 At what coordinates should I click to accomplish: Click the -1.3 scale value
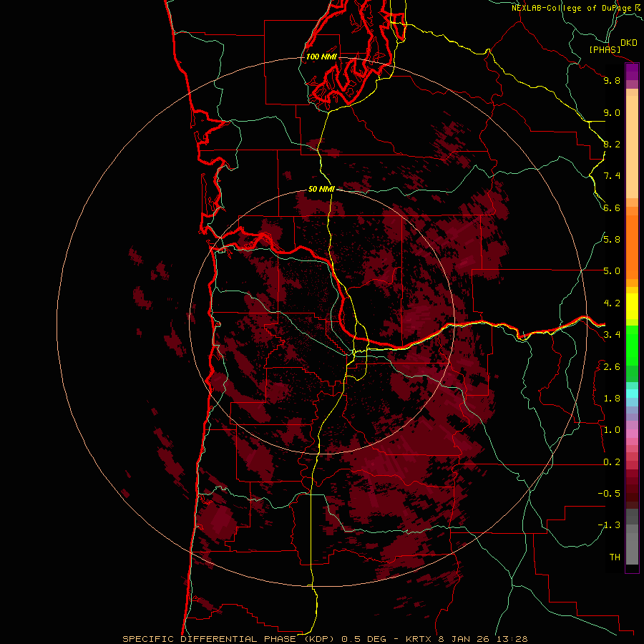click(609, 525)
